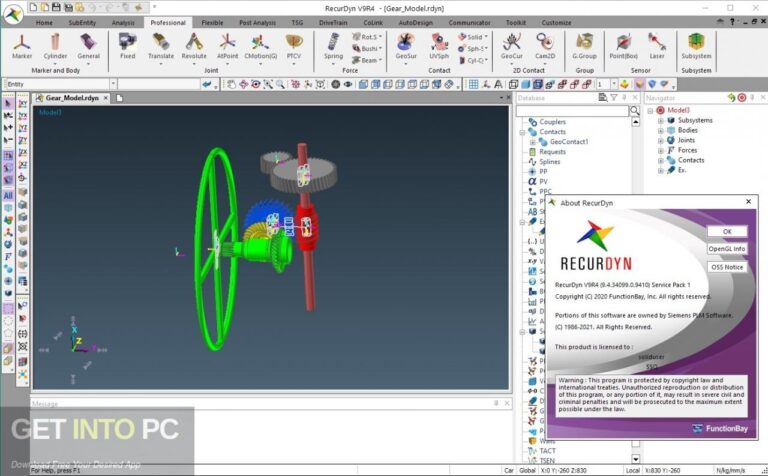The height and width of the screenshot is (476, 768).
Task: Click the Solid contact tool
Action: click(x=473, y=37)
